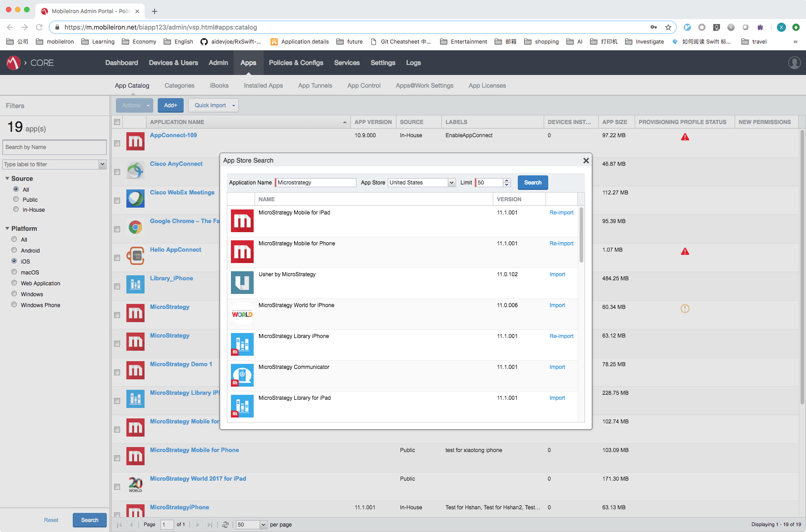Import Usher by MicroStrategy
Screen dimensions: 806x532
click(x=557, y=274)
